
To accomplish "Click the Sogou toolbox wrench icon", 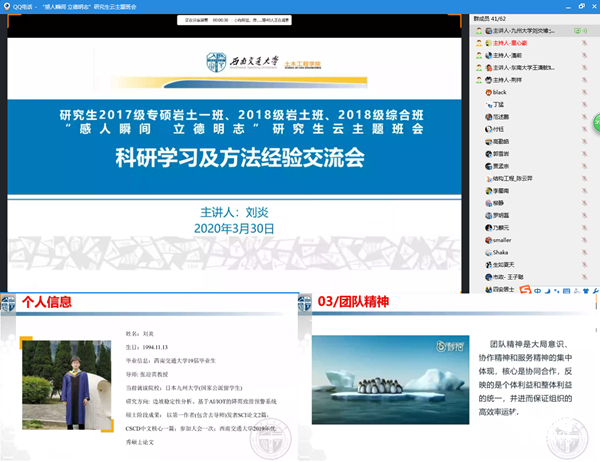I will (x=596, y=291).
